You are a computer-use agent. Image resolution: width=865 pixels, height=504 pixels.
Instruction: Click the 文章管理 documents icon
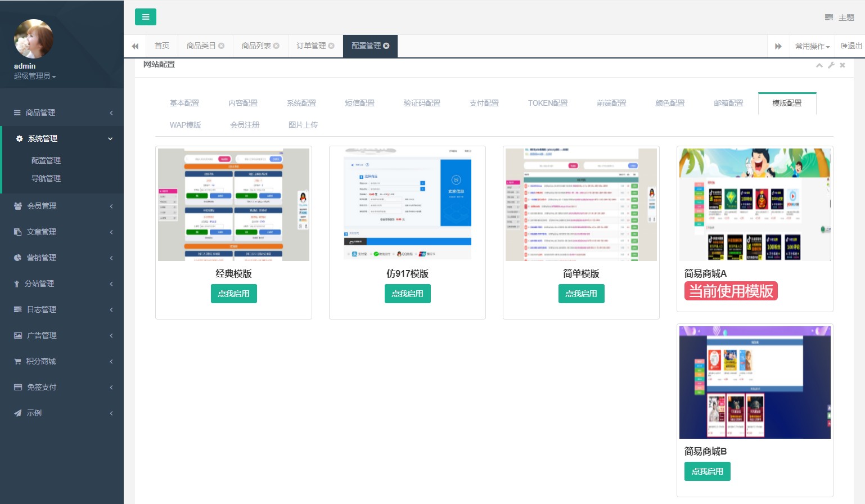click(x=17, y=232)
